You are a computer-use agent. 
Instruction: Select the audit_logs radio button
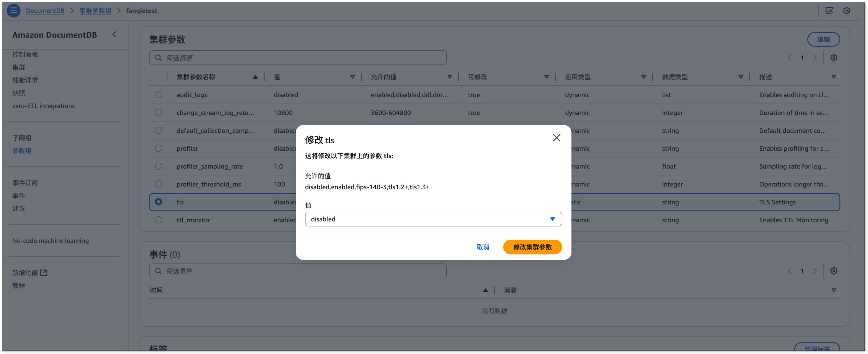click(x=158, y=94)
